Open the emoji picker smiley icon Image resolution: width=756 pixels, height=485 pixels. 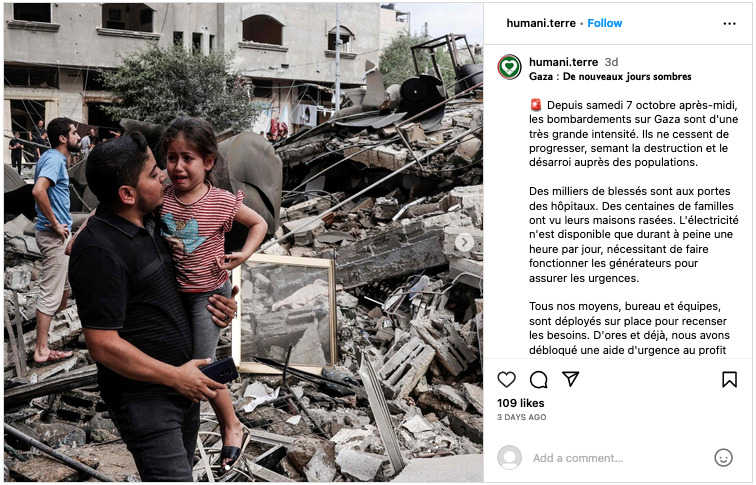(x=723, y=458)
